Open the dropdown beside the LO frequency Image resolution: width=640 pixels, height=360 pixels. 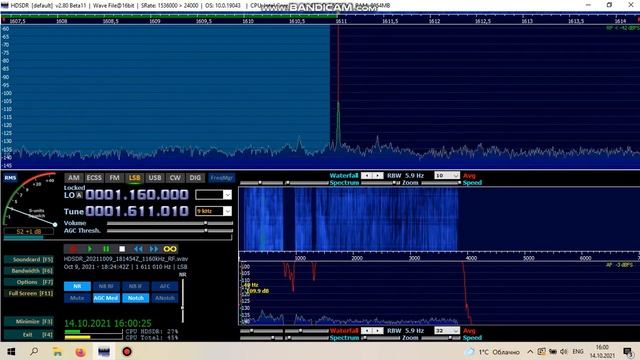227,195
